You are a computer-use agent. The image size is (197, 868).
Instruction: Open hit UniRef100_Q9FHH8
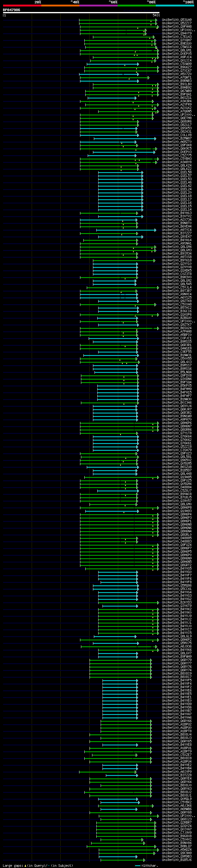(177, 26)
